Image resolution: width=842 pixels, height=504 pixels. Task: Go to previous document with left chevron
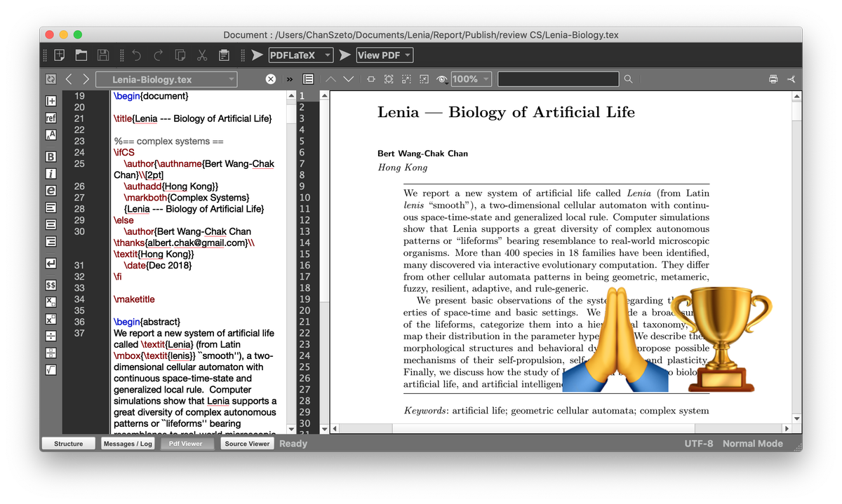point(69,79)
